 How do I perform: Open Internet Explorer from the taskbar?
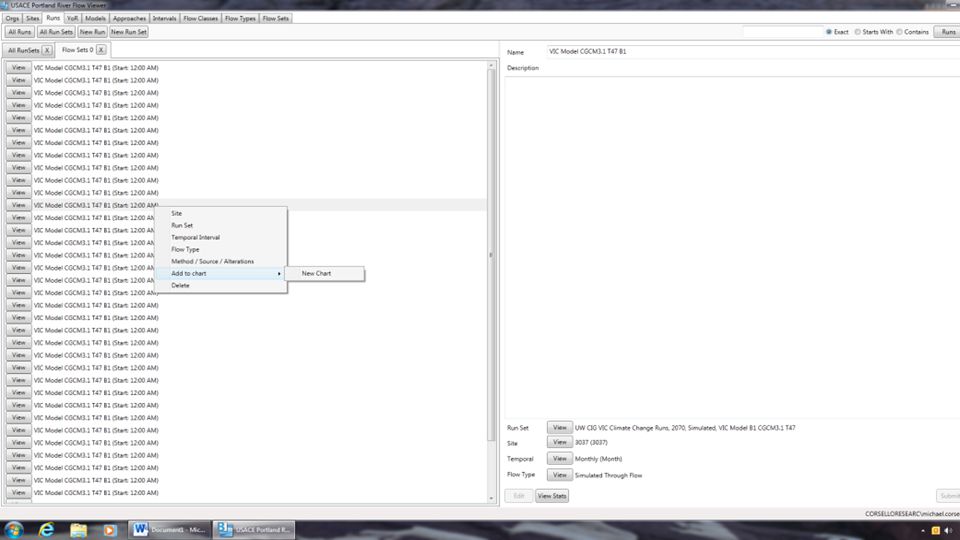pos(47,530)
